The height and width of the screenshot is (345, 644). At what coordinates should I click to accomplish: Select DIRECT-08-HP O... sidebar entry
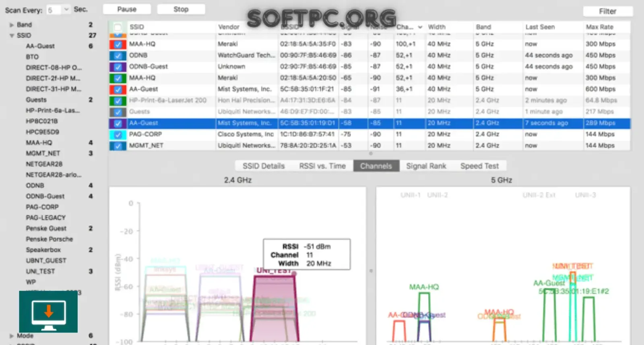click(54, 68)
